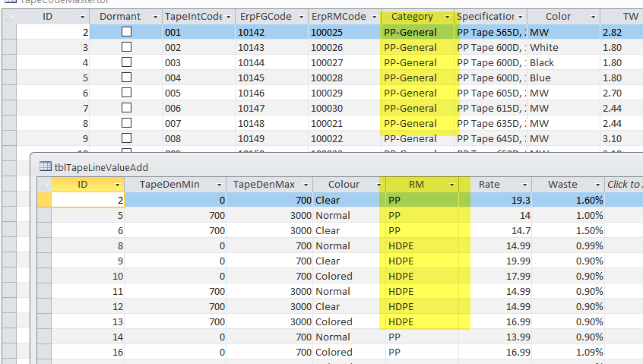Expand the RM column dropdown arrow
Viewport: 643px width, 364px height.
(451, 185)
